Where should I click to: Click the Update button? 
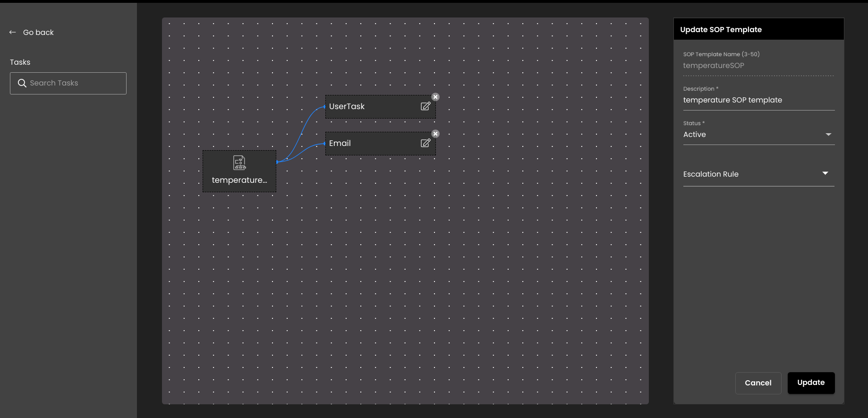click(811, 383)
